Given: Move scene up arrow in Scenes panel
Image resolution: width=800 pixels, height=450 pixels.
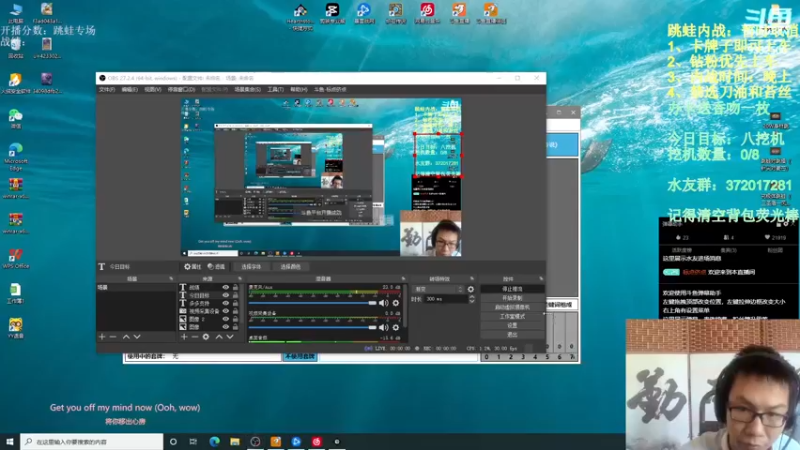Looking at the screenshot, I should coord(126,337).
